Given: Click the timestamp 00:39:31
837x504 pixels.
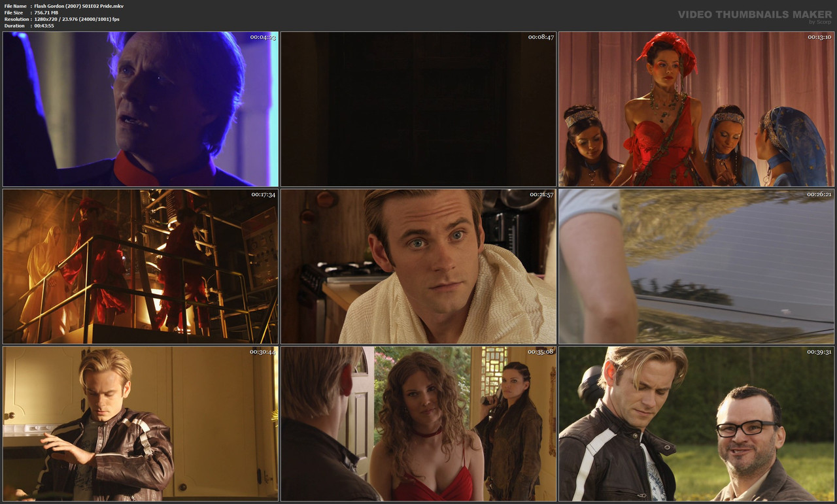Looking at the screenshot, I should (819, 352).
